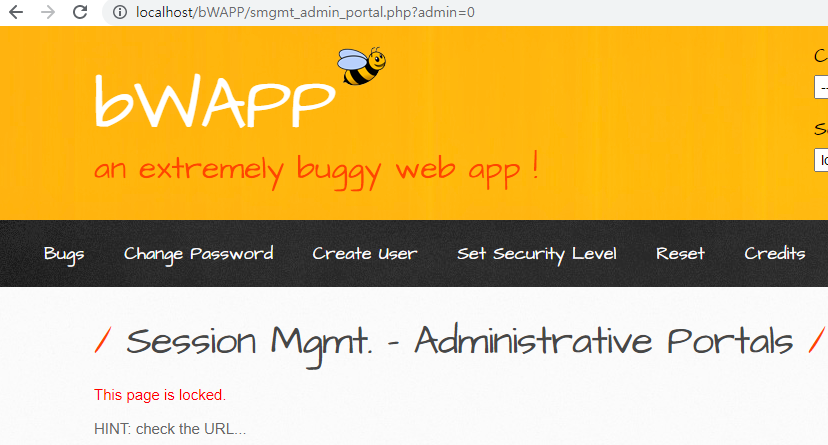The height and width of the screenshot is (445, 828).
Task: Open site information icon in address bar
Action: [120, 12]
